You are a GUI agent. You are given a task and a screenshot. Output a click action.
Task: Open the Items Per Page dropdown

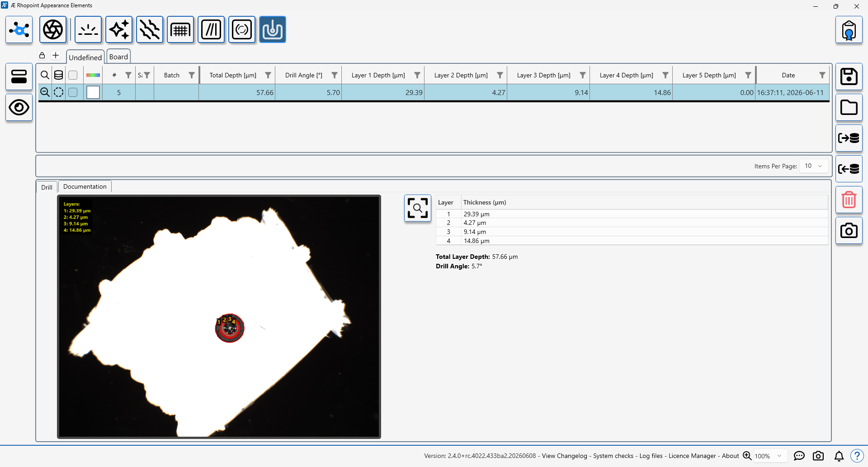(814, 166)
